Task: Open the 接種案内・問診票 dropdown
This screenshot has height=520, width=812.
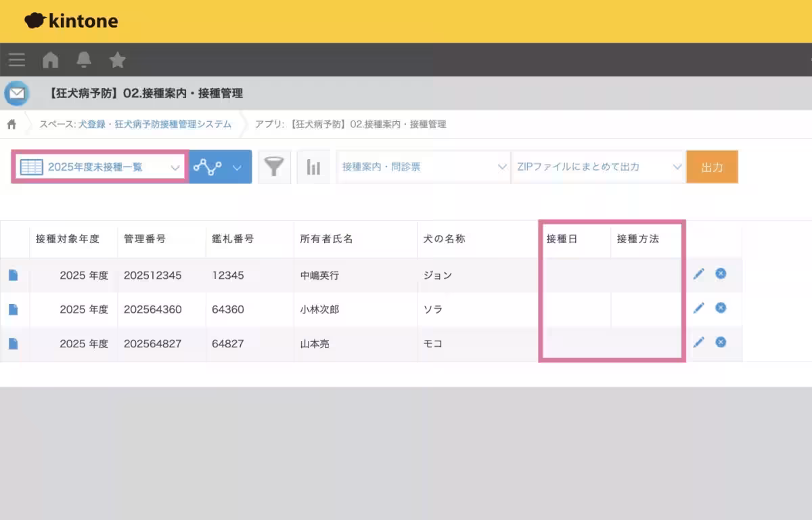Action: 424,167
